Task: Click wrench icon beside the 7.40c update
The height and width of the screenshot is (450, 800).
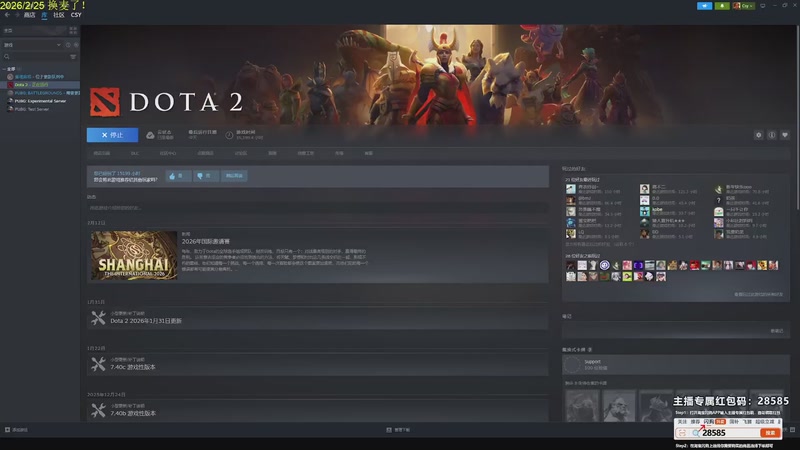Action: pyautogui.click(x=98, y=364)
